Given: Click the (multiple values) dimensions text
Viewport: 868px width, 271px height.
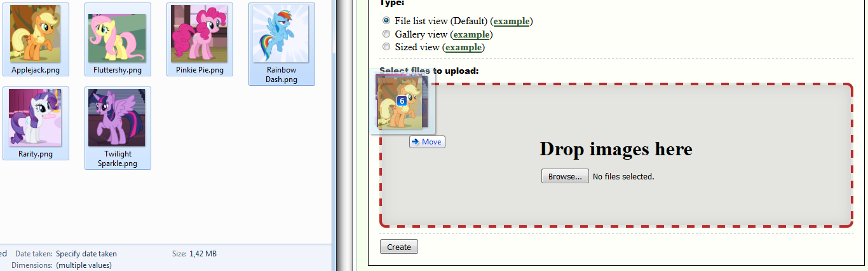Looking at the screenshot, I should tap(84, 265).
